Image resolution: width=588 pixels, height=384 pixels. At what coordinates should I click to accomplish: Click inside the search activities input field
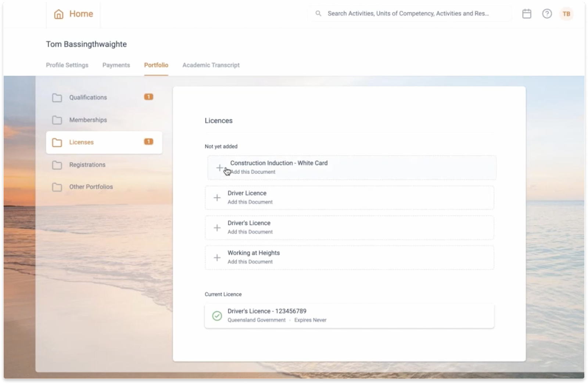(404, 14)
